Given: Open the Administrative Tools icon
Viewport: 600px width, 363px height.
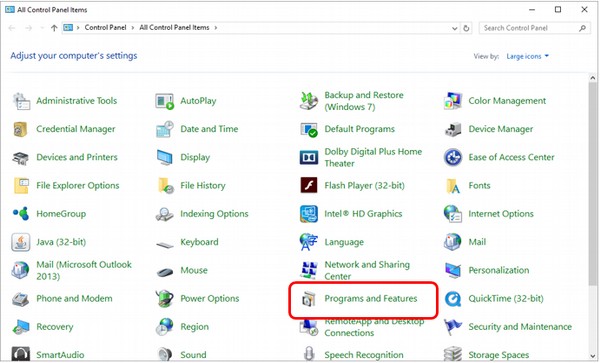Looking at the screenshot, I should point(21,101).
